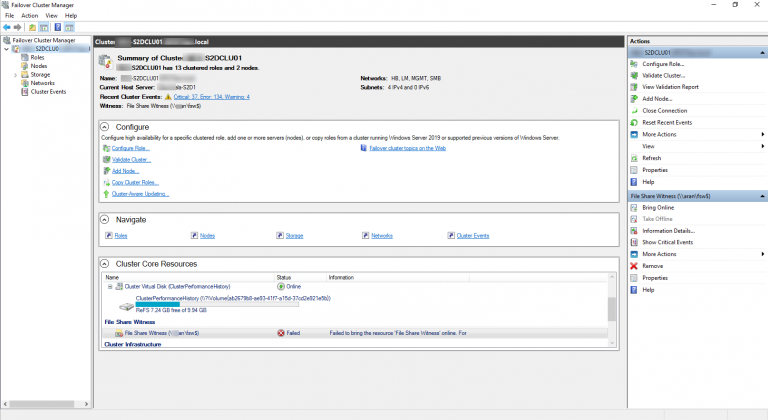The width and height of the screenshot is (768, 420).
Task: Select Storage in the left tree
Action: [x=40, y=74]
